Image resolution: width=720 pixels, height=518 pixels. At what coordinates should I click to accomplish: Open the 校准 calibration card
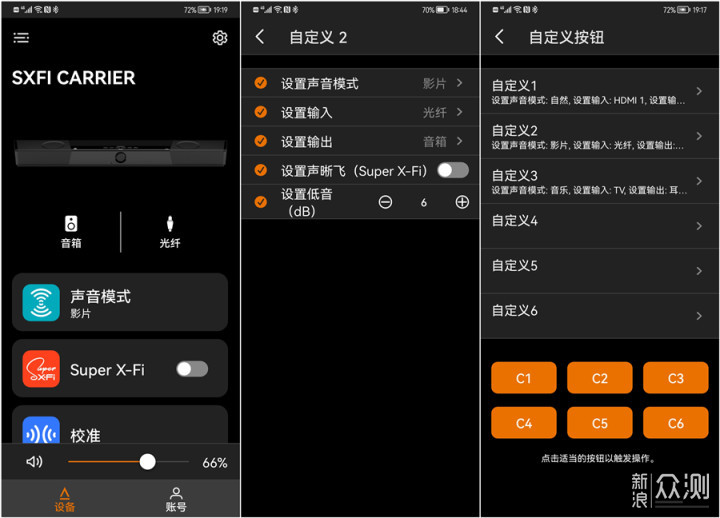[120, 426]
